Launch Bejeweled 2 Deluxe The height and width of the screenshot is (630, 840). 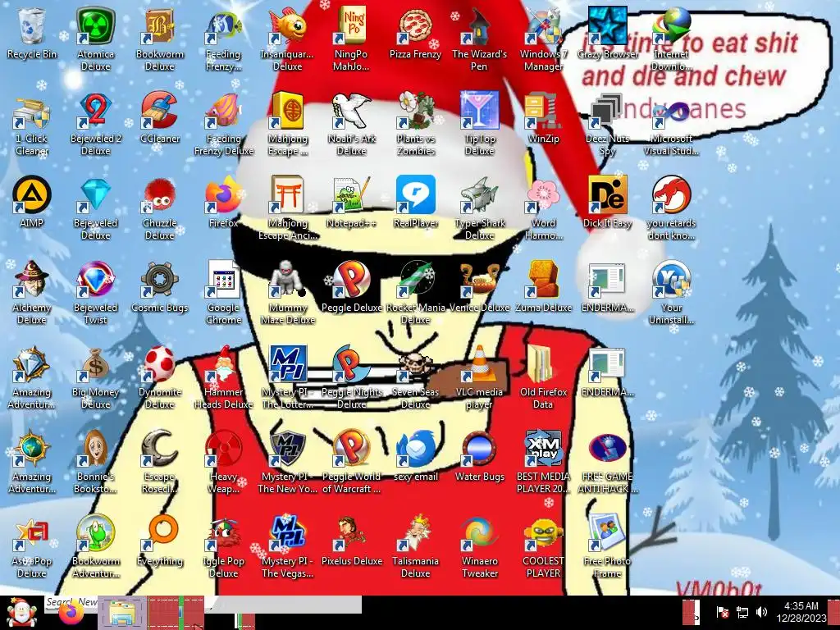95,123
